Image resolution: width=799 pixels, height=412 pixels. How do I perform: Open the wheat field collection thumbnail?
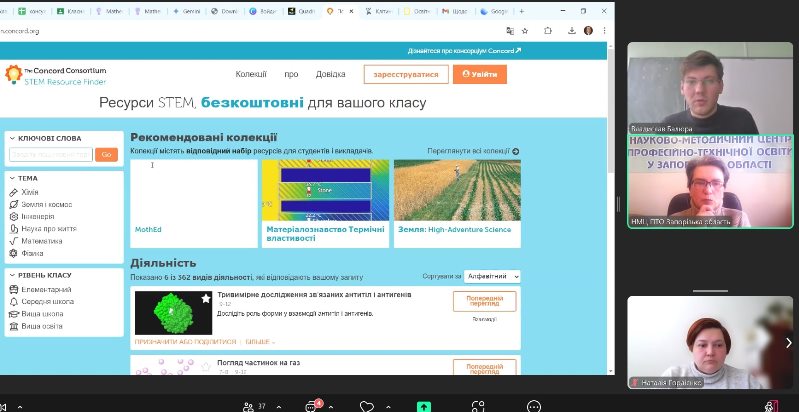(x=457, y=190)
